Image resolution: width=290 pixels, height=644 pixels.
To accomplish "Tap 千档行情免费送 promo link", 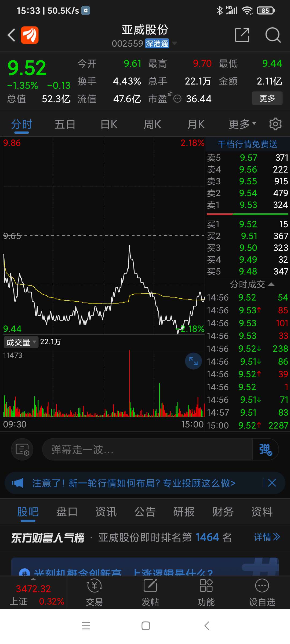I will (x=247, y=144).
